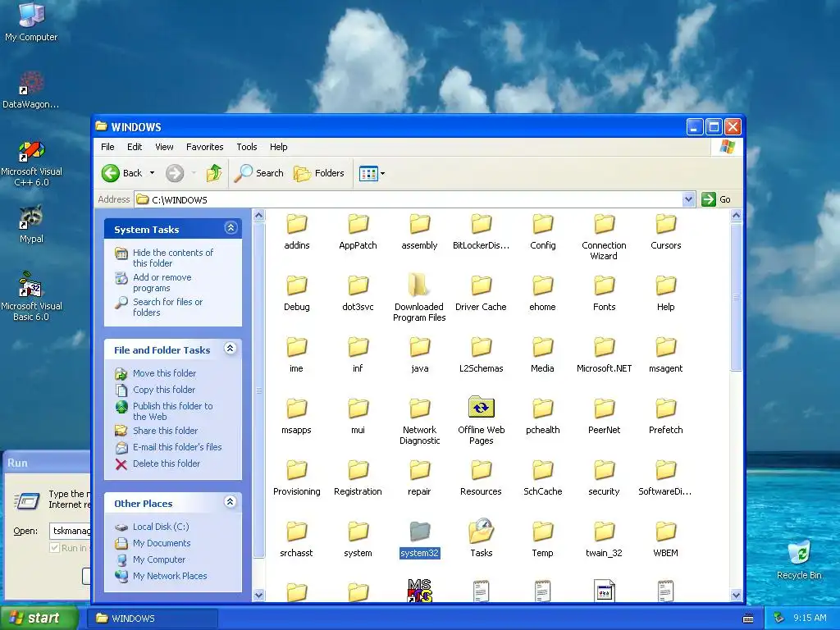
Task: Go up one folder level
Action: (214, 173)
